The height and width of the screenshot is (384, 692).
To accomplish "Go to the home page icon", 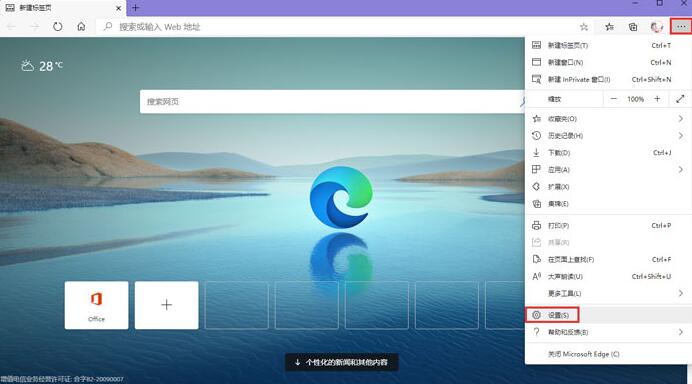I will coord(81,27).
